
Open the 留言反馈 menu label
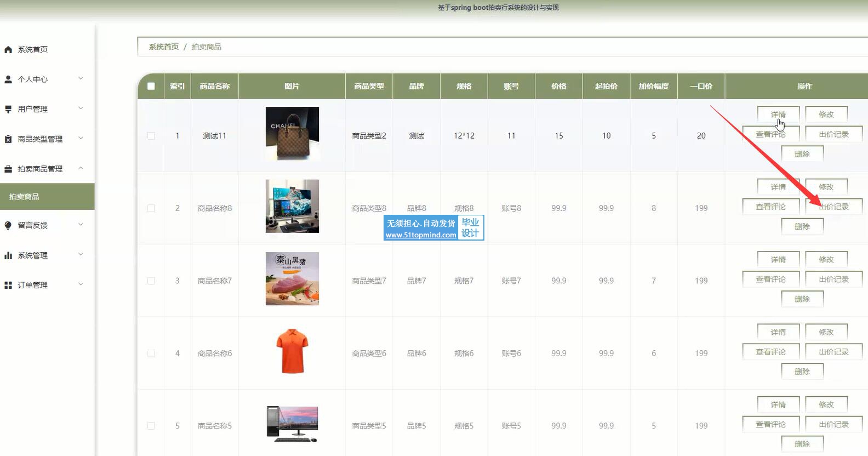[32, 225]
